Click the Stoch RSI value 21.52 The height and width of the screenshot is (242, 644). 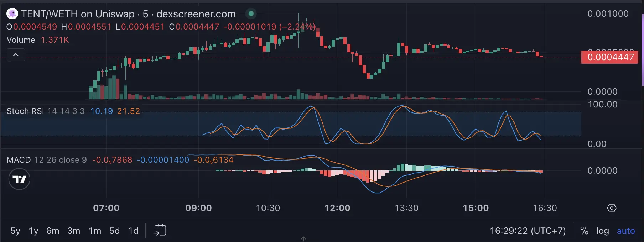pos(129,111)
